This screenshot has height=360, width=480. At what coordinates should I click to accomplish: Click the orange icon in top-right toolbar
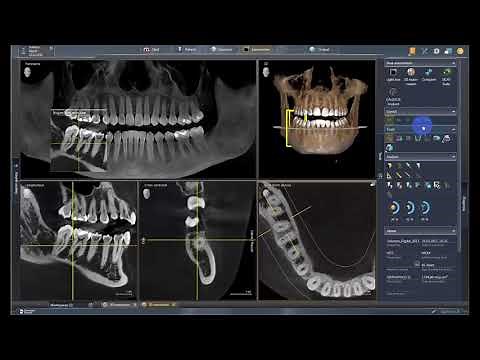click(x=412, y=51)
